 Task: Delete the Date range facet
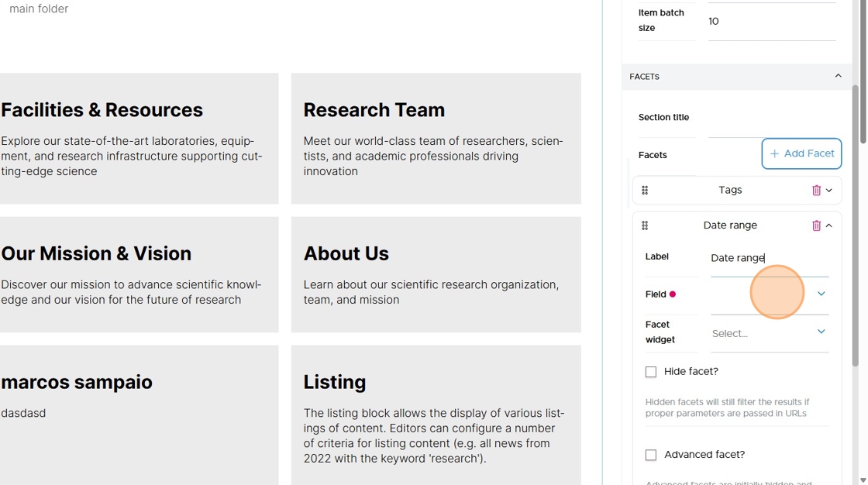coord(816,226)
